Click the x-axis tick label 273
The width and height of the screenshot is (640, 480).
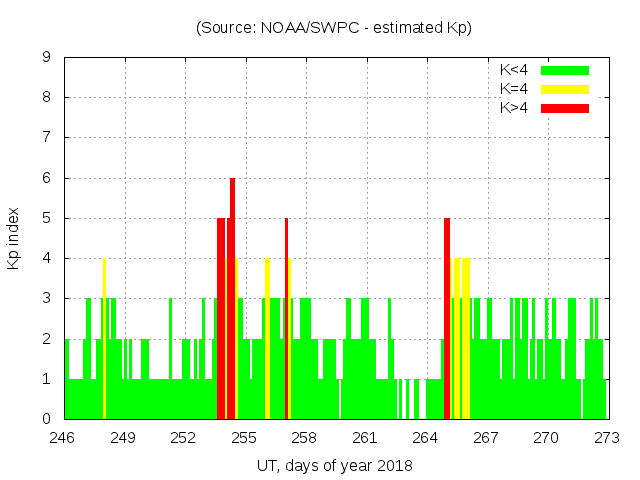point(606,437)
